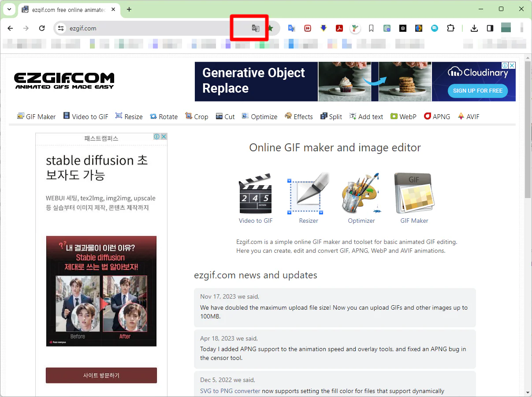The image size is (532, 397).
Task: Click the bookmark star in the address bar
Action: click(x=270, y=28)
